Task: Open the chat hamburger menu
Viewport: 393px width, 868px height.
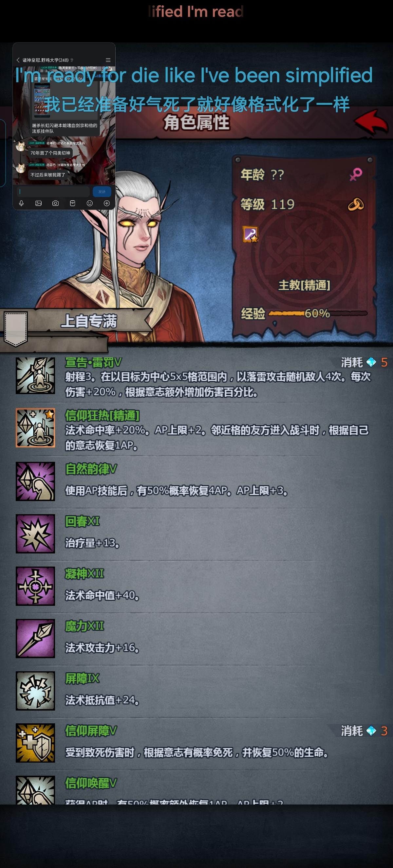Action: click(108, 60)
